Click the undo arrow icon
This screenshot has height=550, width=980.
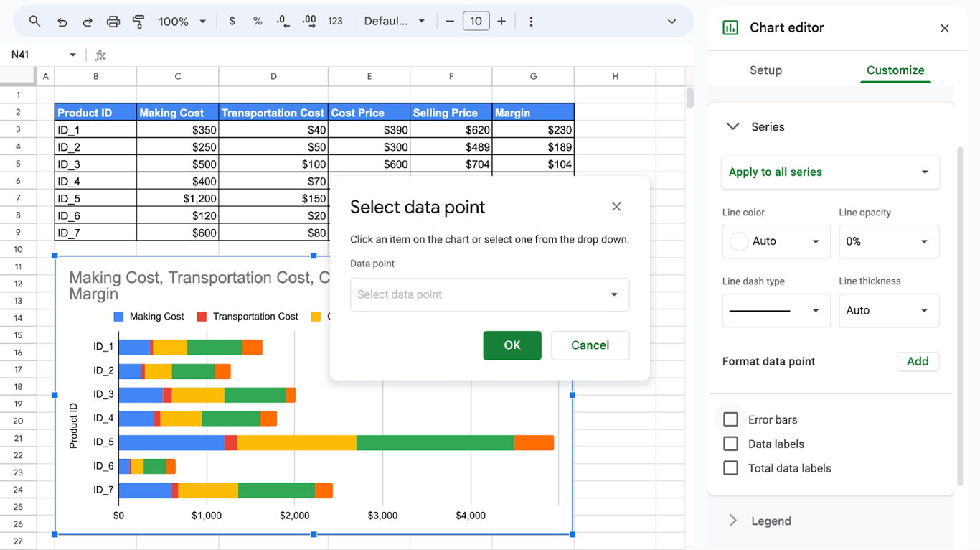pyautogui.click(x=62, y=22)
